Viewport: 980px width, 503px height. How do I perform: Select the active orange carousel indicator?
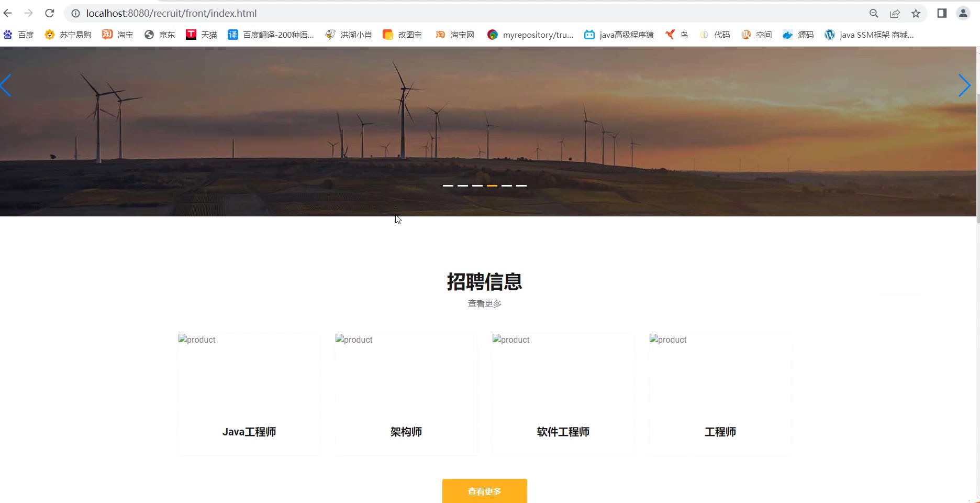tap(492, 185)
